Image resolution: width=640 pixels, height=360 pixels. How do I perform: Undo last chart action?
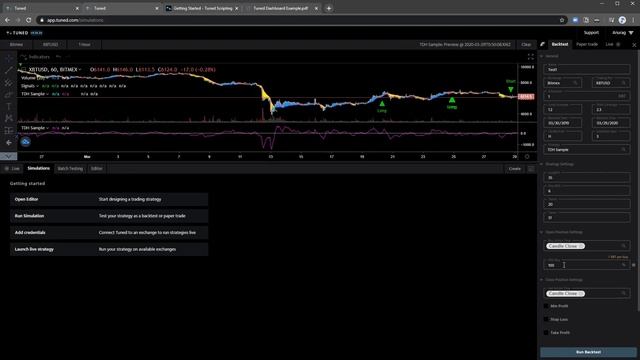58,57
